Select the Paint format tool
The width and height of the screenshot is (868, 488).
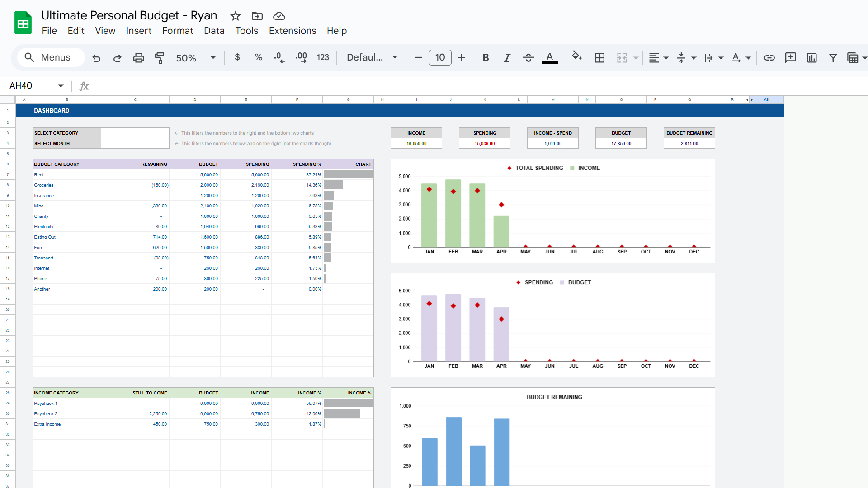(159, 58)
